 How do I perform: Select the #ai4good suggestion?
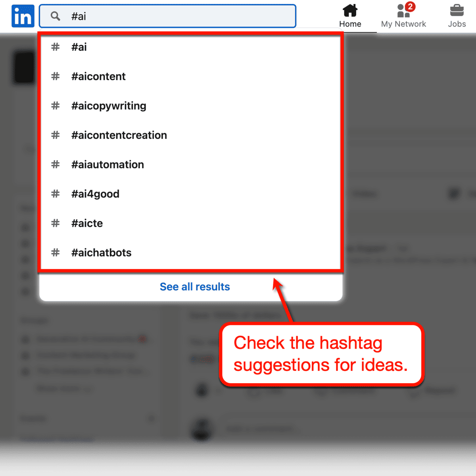pyautogui.click(x=95, y=194)
